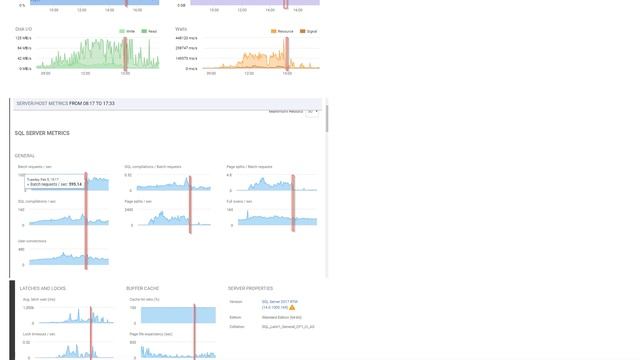The height and width of the screenshot is (360, 640).
Task: Click the SQL SERVER METRICS heading
Action: coord(42,133)
